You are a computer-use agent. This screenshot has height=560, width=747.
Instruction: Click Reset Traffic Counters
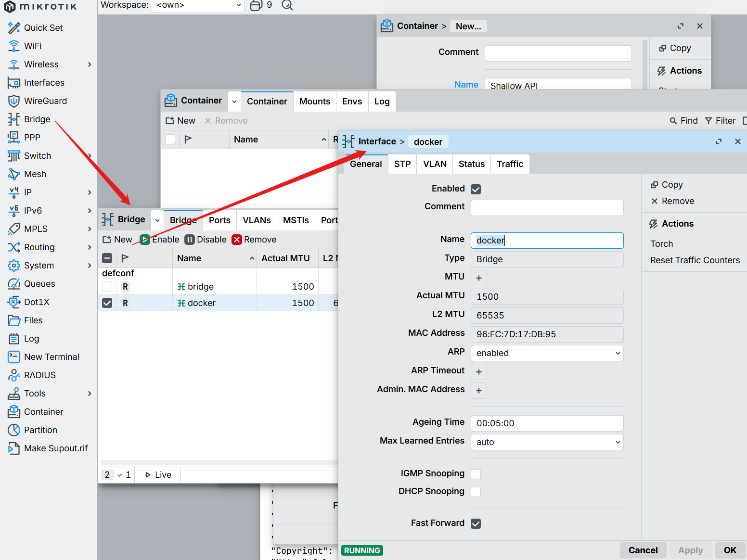(695, 260)
